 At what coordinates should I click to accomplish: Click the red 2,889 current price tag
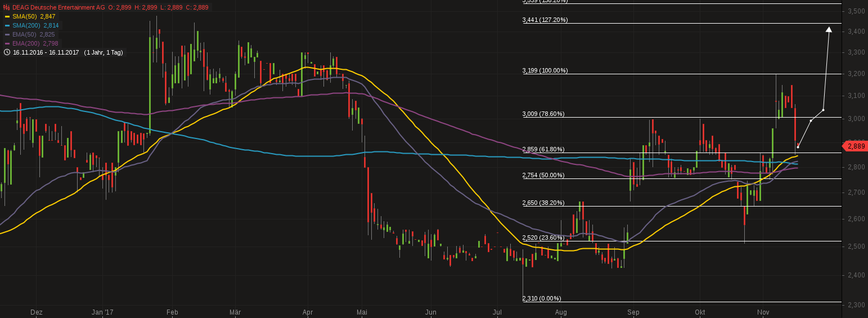(x=856, y=146)
